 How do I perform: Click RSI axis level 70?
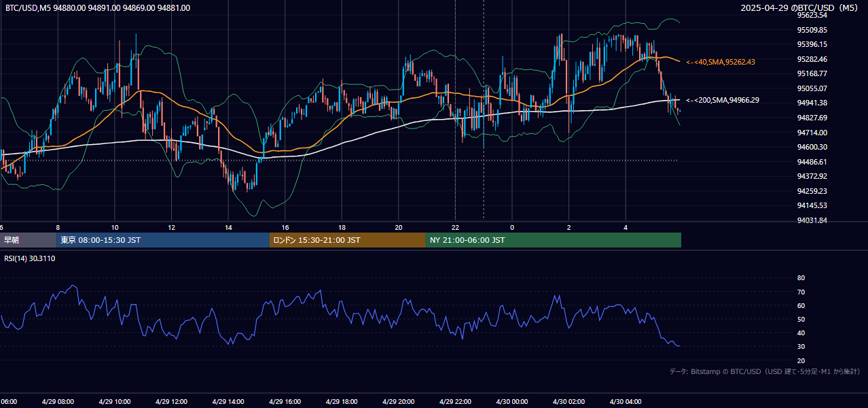[801, 292]
